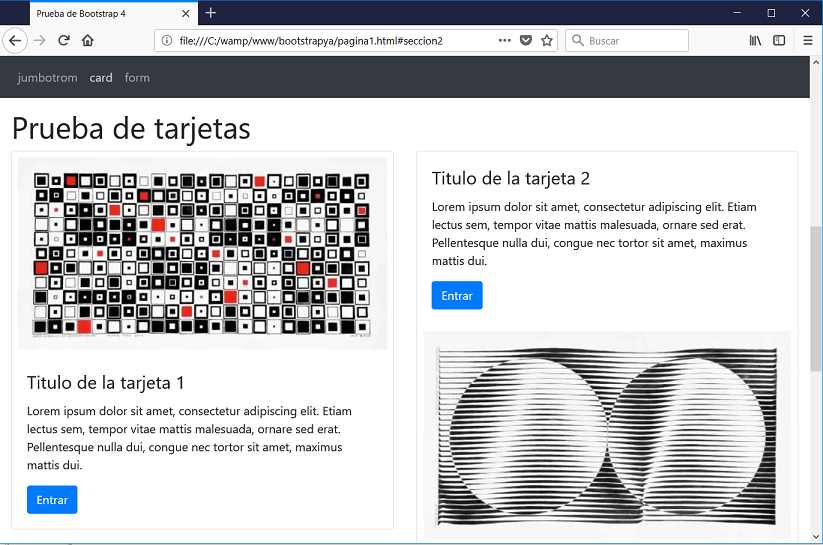The width and height of the screenshot is (823, 545).
Task: Click the squares pattern image in tarjeta 1
Action: [202, 253]
